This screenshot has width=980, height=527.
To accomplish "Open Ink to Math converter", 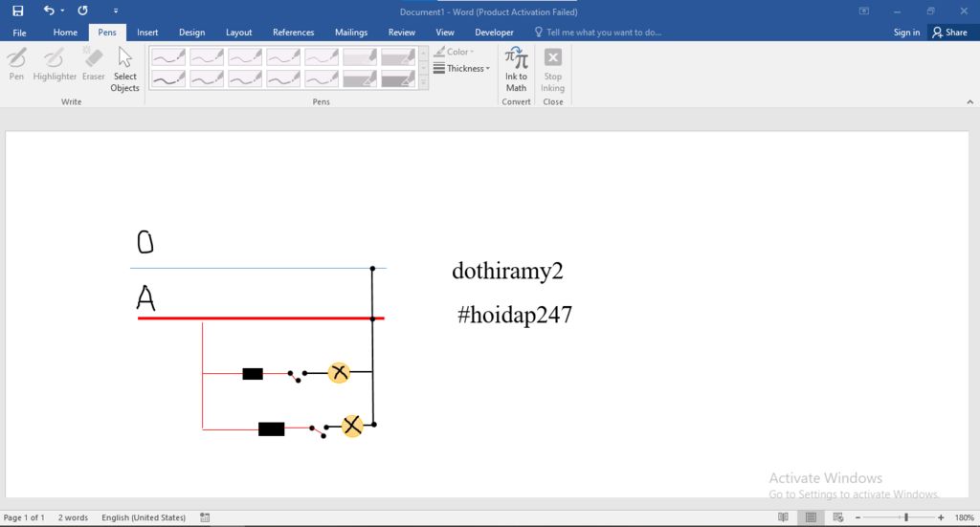I will tap(516, 70).
